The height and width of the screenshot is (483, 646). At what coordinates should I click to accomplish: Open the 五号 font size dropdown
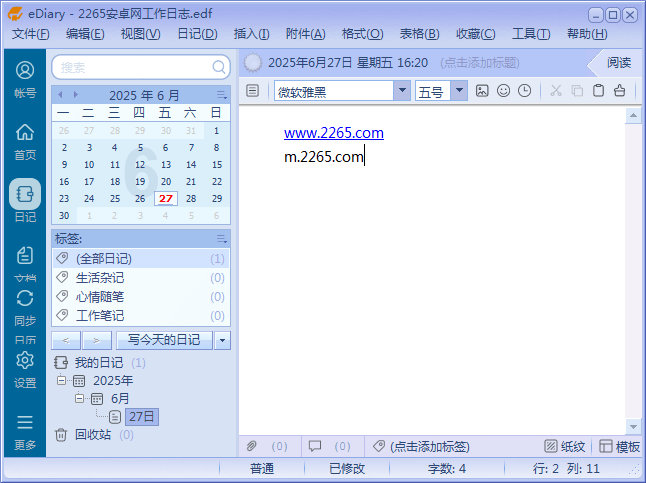tap(459, 91)
